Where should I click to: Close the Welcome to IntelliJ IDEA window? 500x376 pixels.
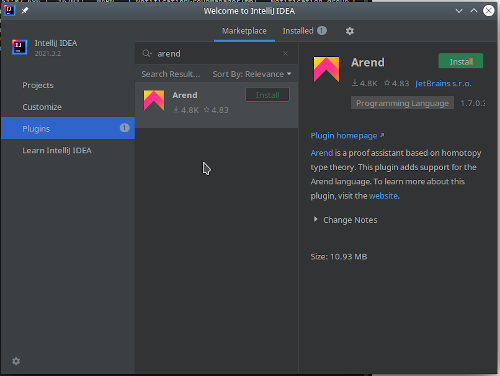(489, 11)
